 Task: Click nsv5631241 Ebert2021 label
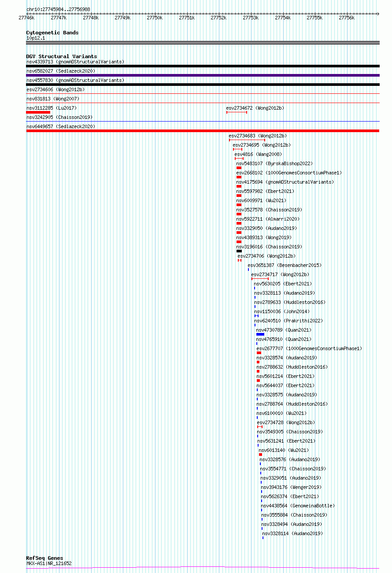click(286, 441)
